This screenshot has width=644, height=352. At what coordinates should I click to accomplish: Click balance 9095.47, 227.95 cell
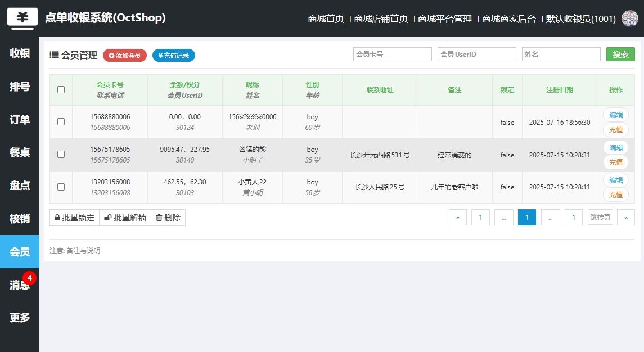tap(185, 150)
